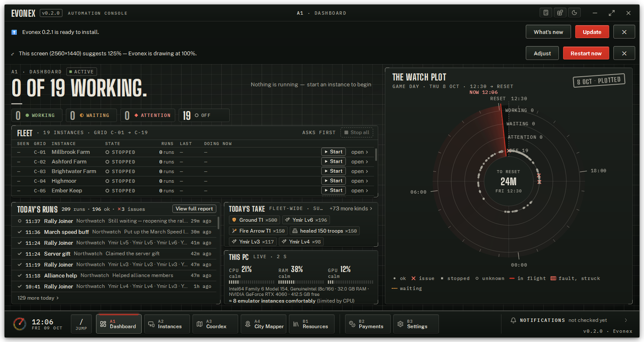Switch to the Resources tab
The height and width of the screenshot is (342, 644).
tap(312, 324)
